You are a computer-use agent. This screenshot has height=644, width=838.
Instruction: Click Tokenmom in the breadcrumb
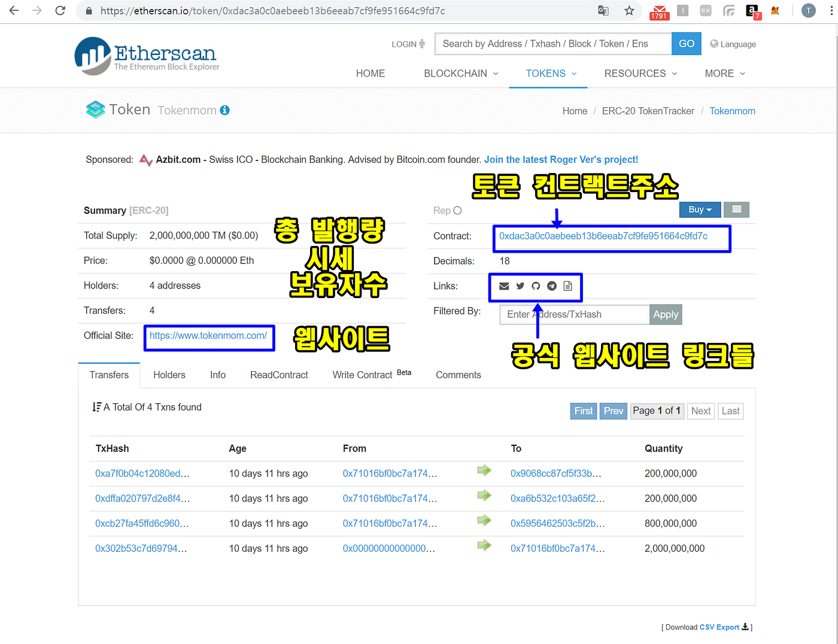pyautogui.click(x=732, y=111)
